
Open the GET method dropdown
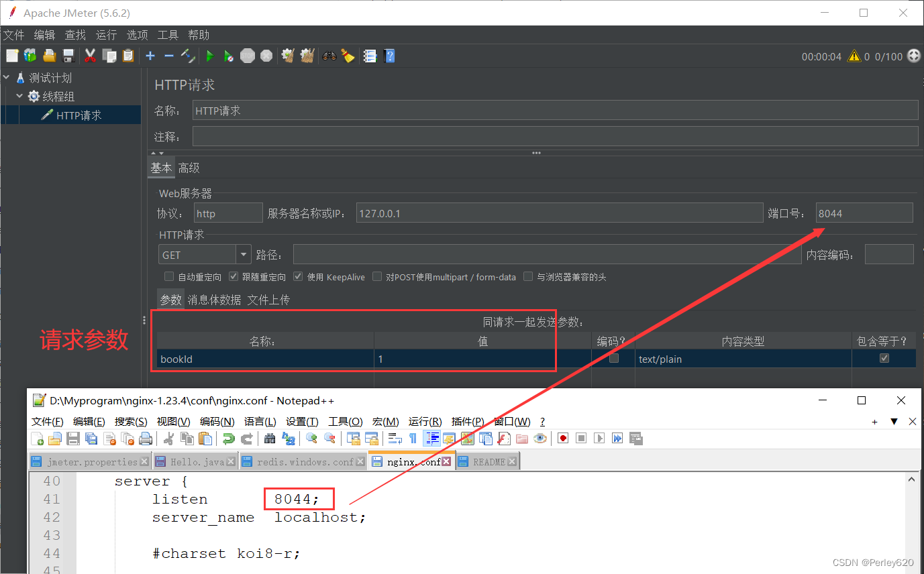(x=243, y=255)
